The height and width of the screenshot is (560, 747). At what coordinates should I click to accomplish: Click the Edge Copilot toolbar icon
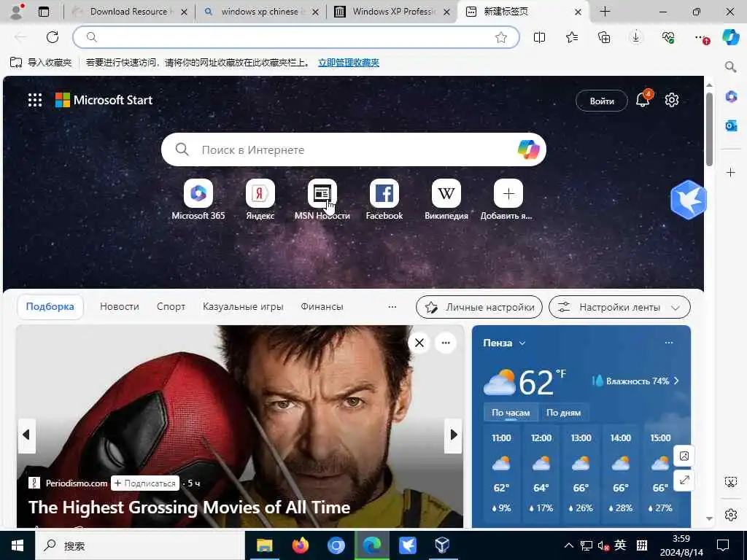(729, 37)
